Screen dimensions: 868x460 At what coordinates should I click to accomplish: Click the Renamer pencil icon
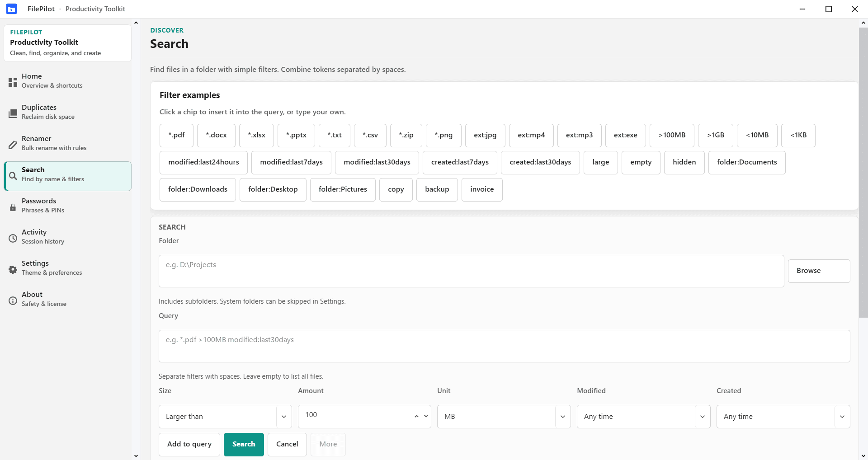coord(13,145)
